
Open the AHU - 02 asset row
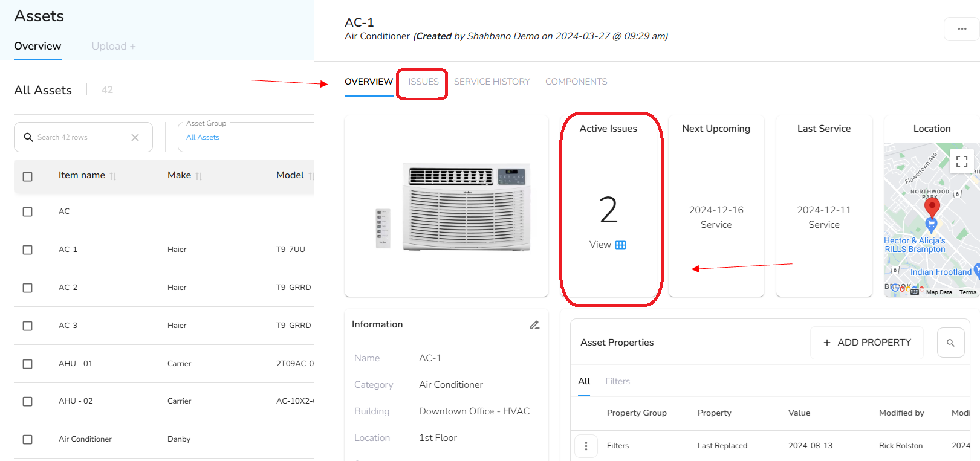[x=164, y=401]
